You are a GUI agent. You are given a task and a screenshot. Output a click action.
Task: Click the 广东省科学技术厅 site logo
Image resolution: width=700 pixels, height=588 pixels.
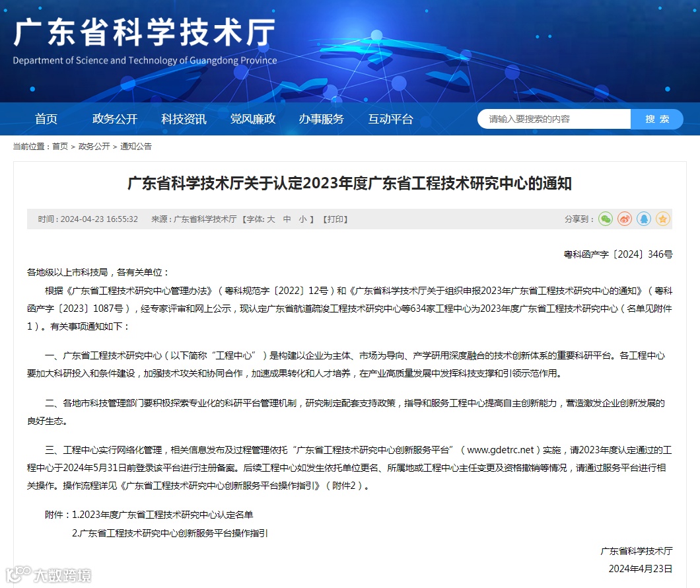(x=145, y=40)
